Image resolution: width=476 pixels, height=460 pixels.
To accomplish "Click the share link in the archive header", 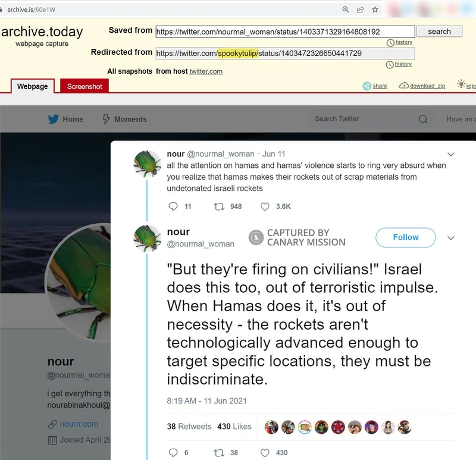I will click(380, 86).
